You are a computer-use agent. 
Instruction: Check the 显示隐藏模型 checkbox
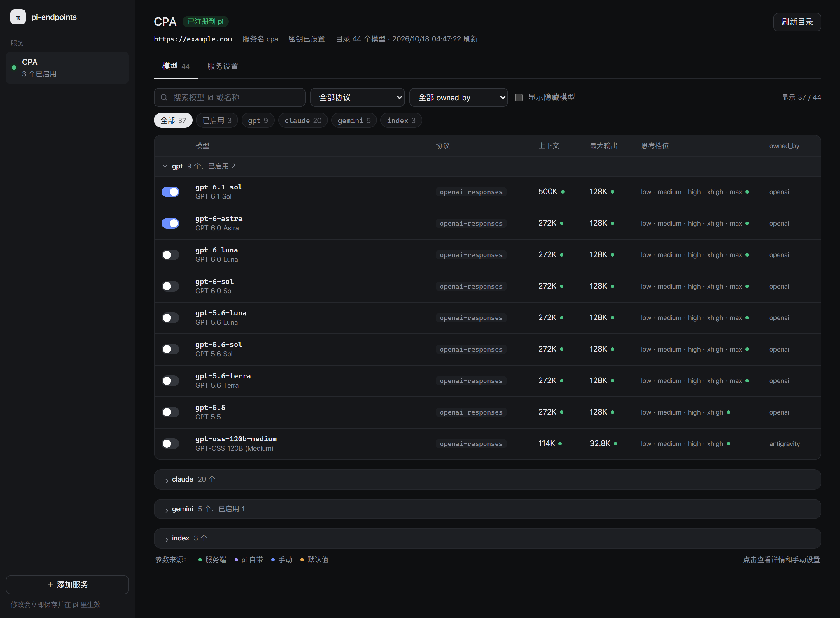pos(519,98)
